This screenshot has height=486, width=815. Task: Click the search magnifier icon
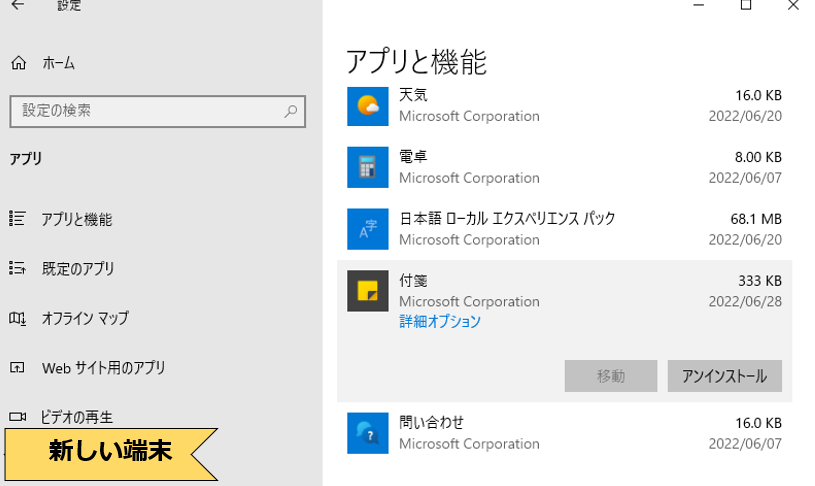(291, 111)
